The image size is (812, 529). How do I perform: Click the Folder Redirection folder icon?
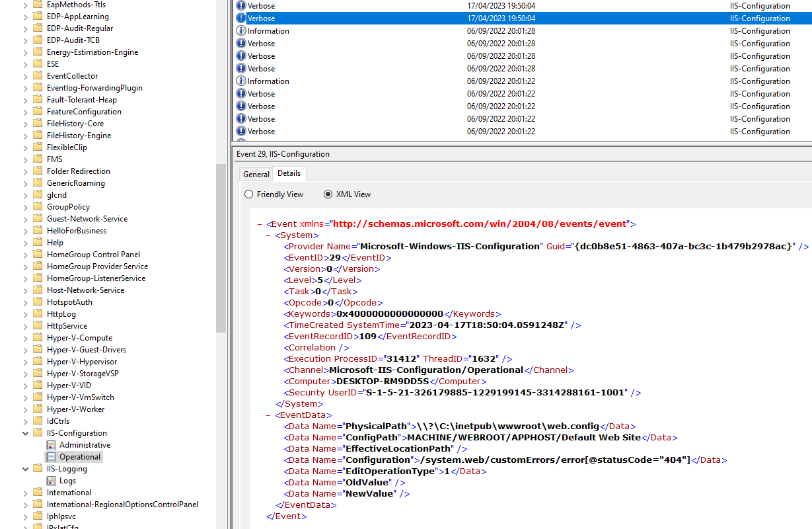coord(38,171)
